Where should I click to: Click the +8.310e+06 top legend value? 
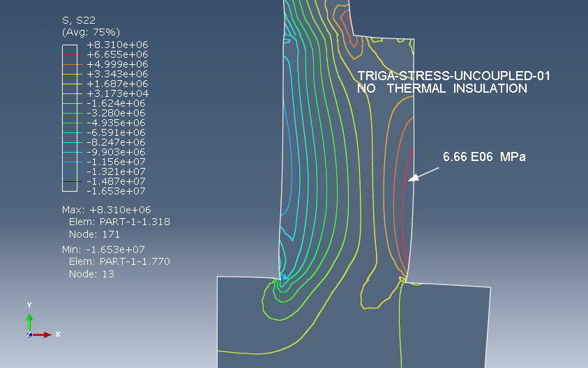coord(116,44)
